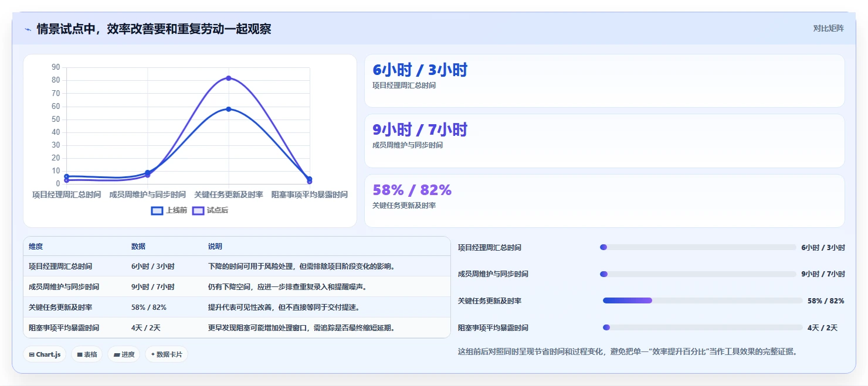Image resolution: width=868 pixels, height=386 pixels.
Task: Click progress bar for 项目经理周汇总时间
Action: click(698, 247)
